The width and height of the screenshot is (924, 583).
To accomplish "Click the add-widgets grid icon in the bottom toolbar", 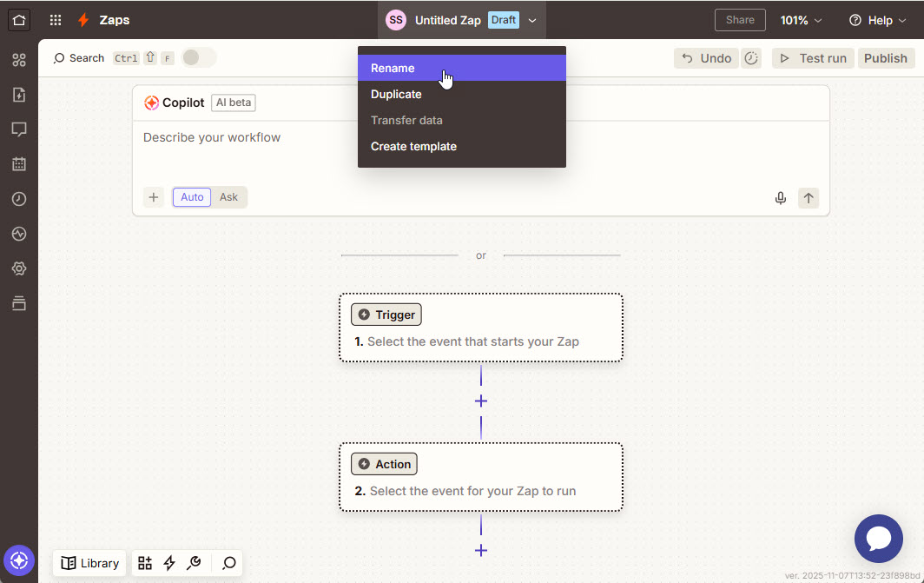I will pos(145,563).
